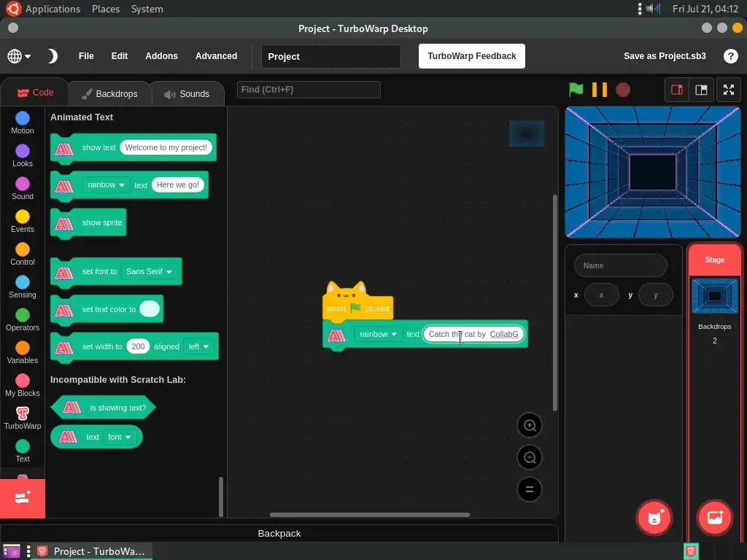
Task: Expand the Backpack panel
Action: point(279,533)
